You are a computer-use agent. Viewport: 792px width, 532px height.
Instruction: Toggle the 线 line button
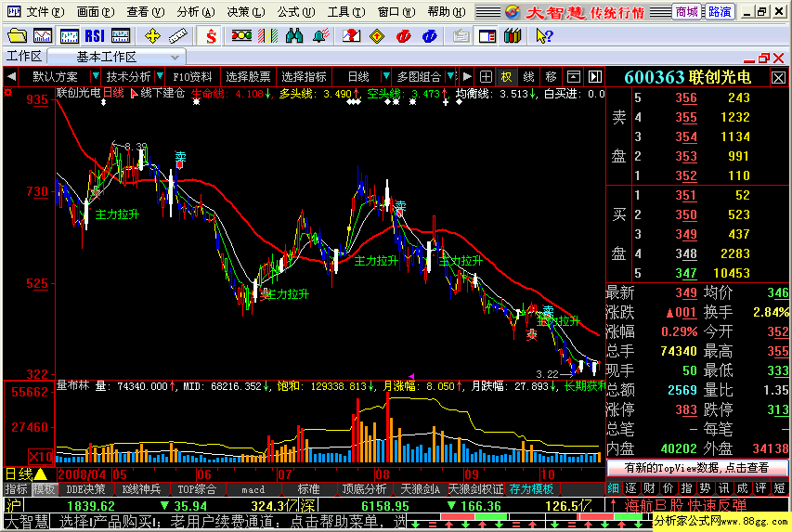click(528, 77)
